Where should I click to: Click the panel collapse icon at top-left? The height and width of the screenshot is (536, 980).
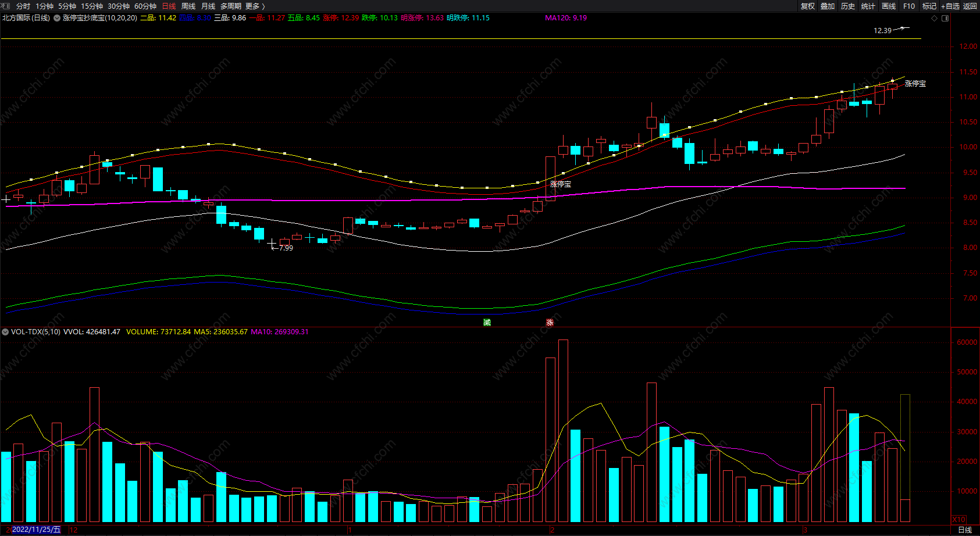point(6,6)
